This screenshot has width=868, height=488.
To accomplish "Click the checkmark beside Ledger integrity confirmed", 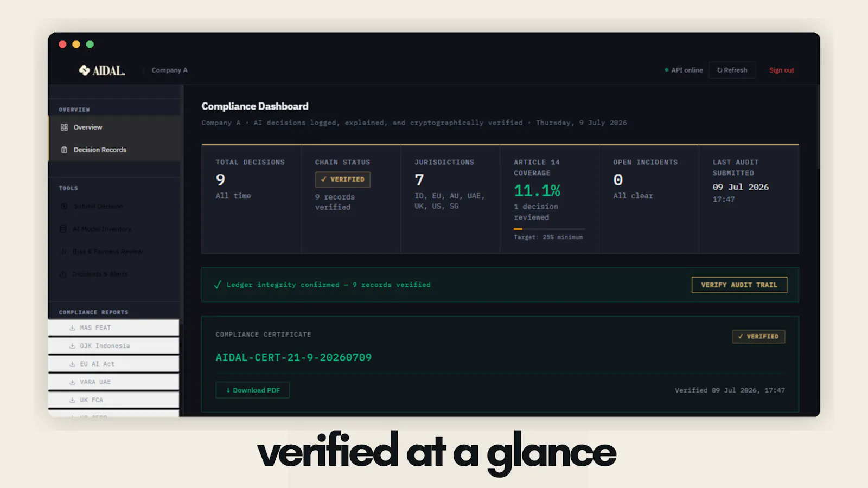I will coord(218,285).
